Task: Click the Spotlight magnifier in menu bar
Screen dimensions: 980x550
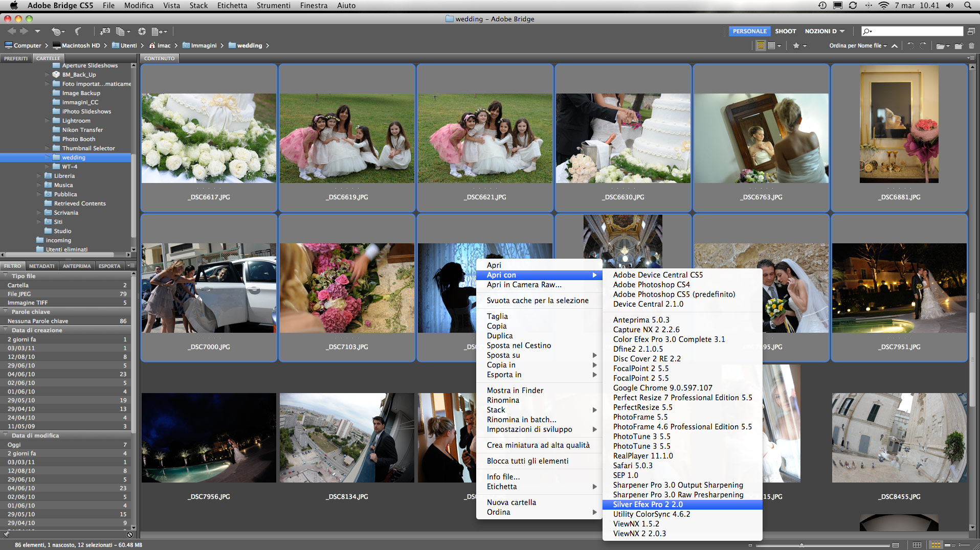Action: click(x=968, y=6)
